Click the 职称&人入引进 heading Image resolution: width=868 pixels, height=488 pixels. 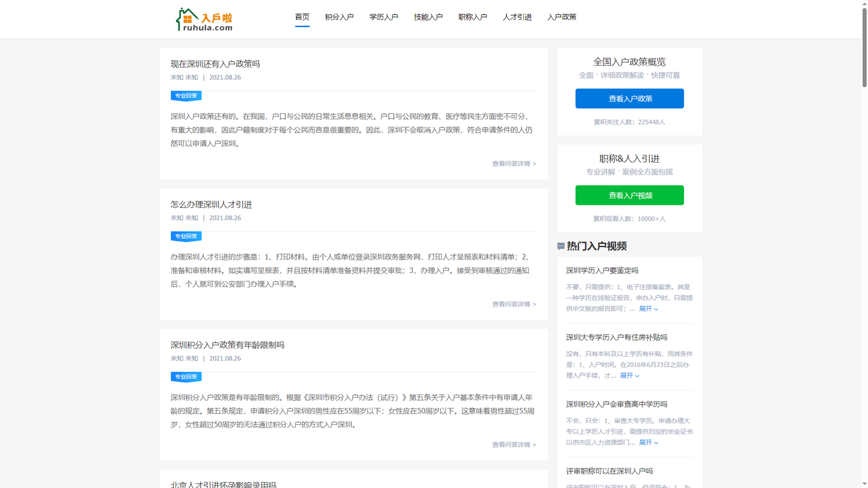(x=630, y=159)
